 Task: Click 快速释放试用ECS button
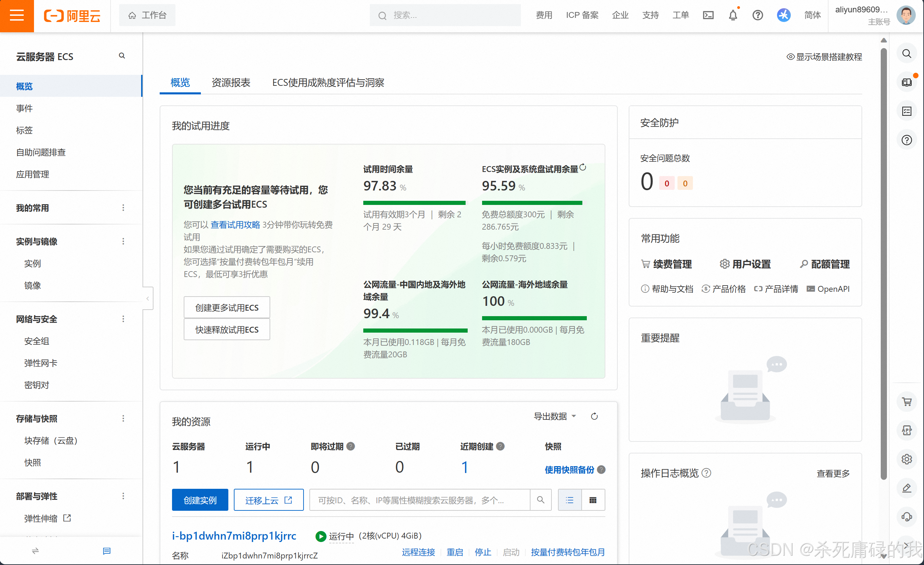[x=227, y=330]
